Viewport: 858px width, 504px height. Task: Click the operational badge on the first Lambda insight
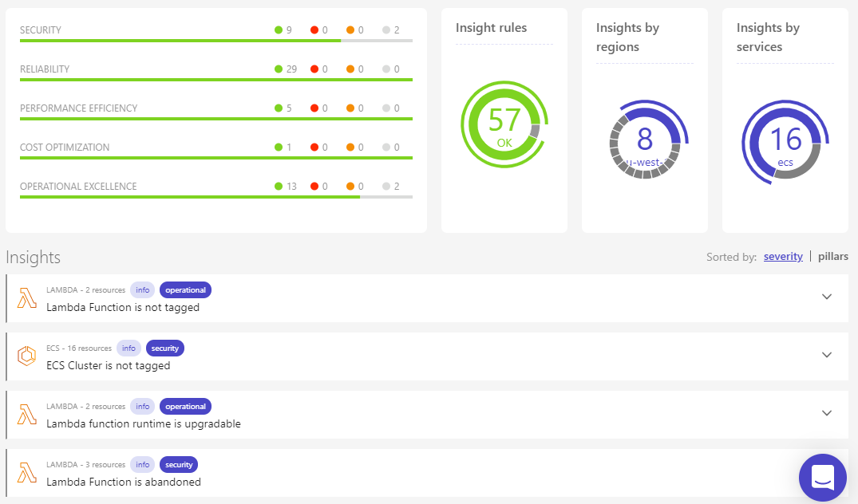185,289
